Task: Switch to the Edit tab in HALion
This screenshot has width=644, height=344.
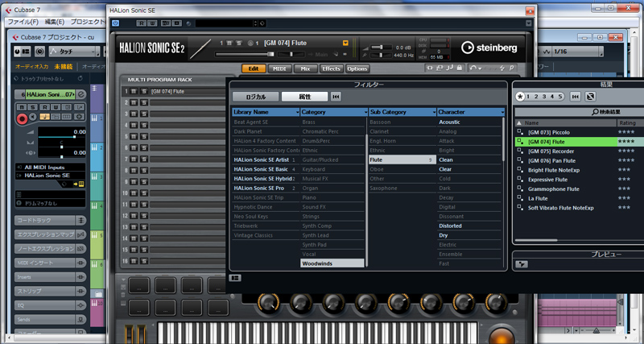Action: pos(254,68)
